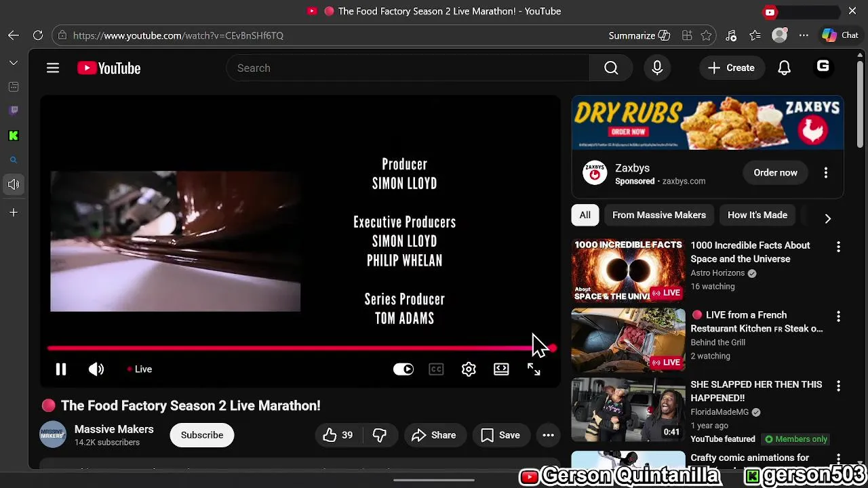
Task: Open the browser profile avatar
Action: (x=780, y=35)
